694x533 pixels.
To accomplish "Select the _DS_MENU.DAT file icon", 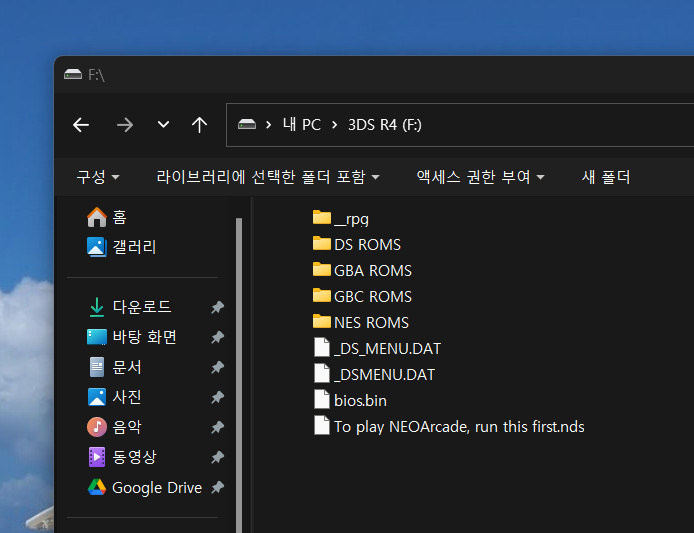I will click(322, 347).
